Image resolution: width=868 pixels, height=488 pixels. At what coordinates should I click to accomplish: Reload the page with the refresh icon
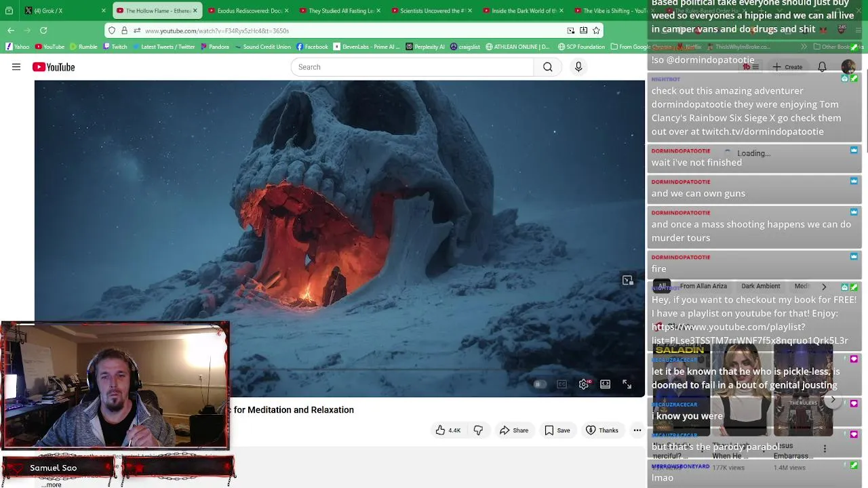(43, 30)
